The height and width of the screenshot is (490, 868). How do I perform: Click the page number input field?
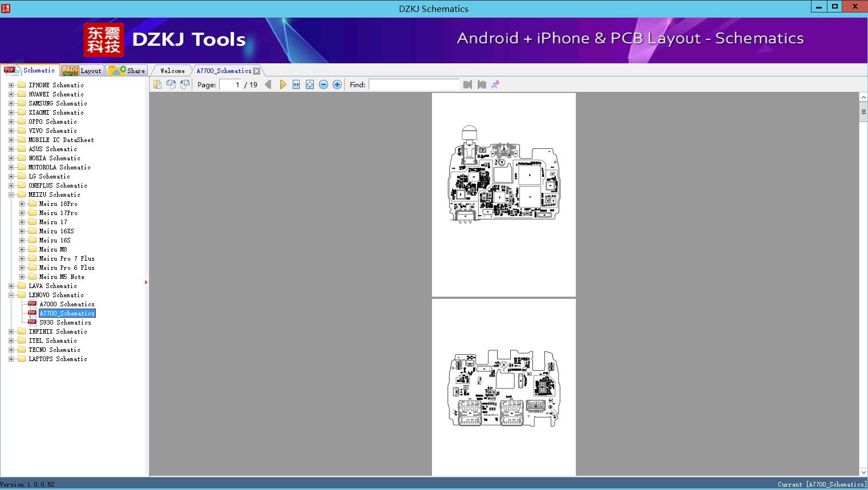(231, 84)
